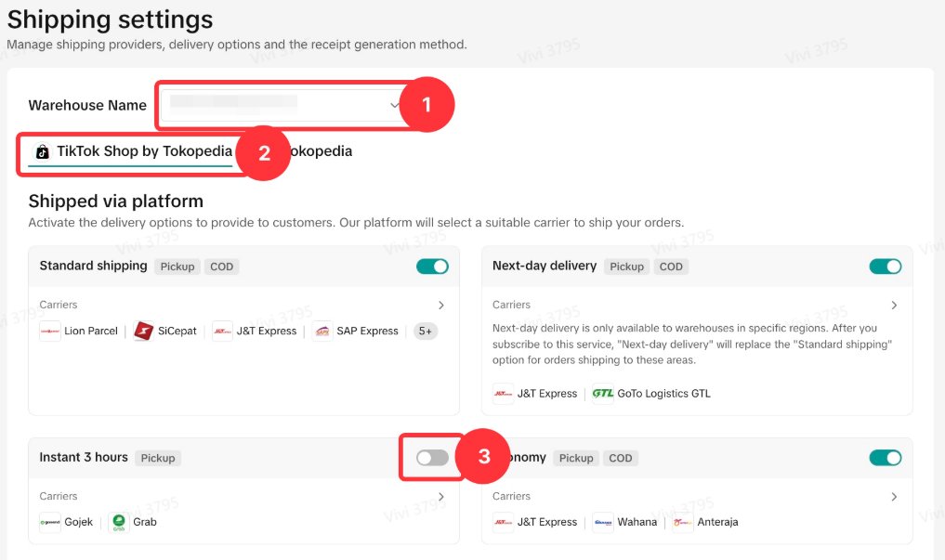Disable the Standard shipping toggle

[432, 267]
